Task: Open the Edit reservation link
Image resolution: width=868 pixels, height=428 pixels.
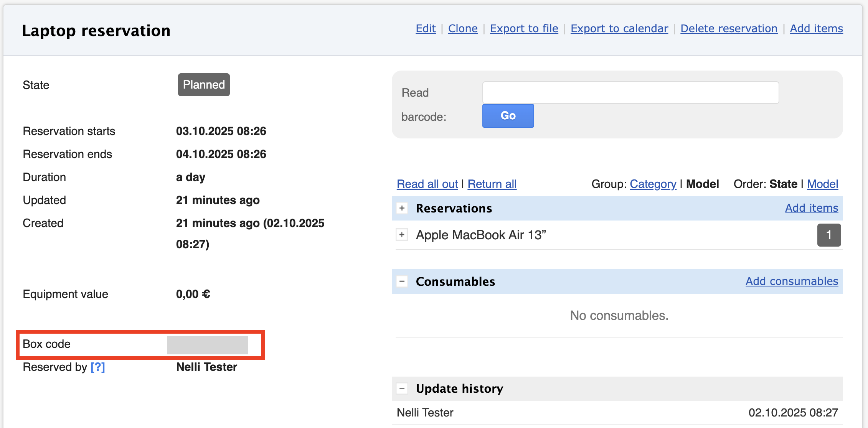Action: (426, 29)
